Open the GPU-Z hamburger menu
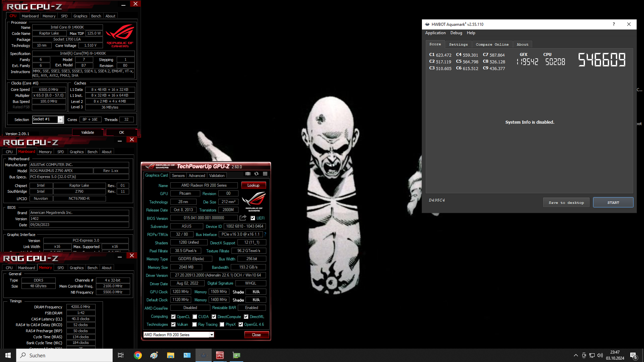Screen dimensions: 644x362 pos(265,174)
